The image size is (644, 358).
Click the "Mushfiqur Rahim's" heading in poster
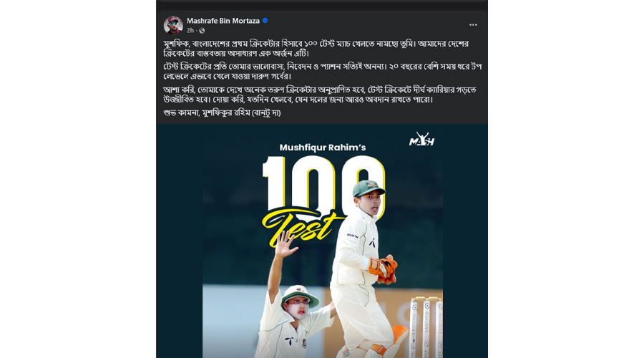pyautogui.click(x=323, y=147)
